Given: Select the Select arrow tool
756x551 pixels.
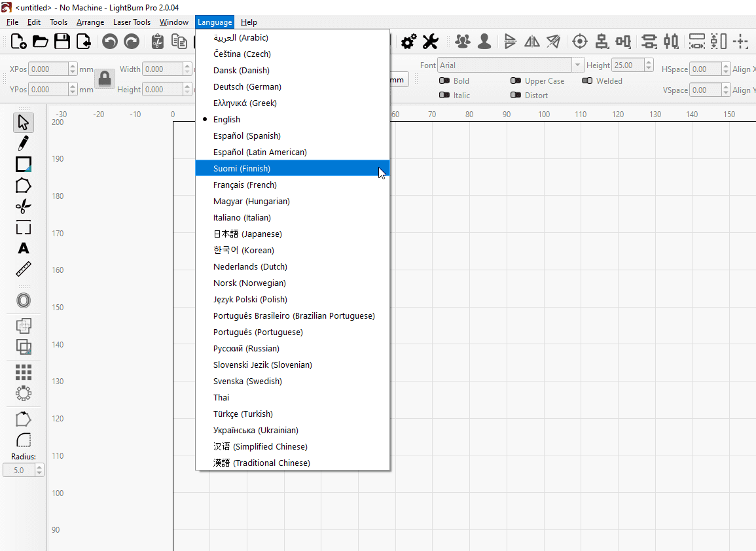Looking at the screenshot, I should 23,122.
